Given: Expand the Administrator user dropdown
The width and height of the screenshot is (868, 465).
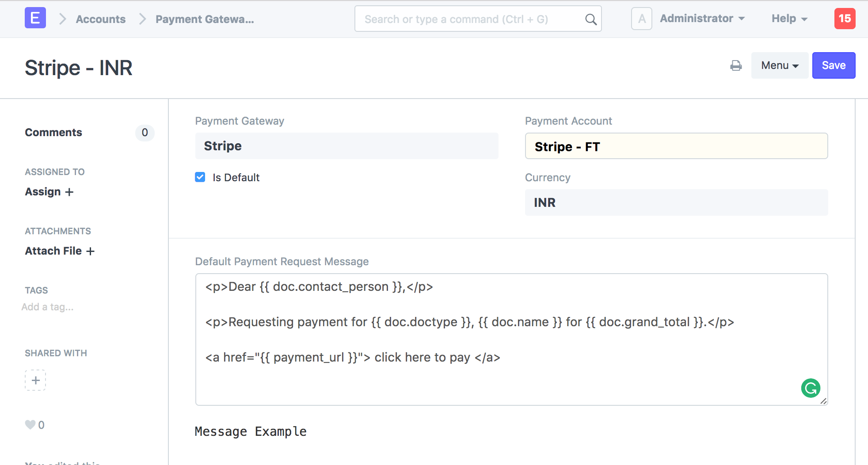Looking at the screenshot, I should pos(702,19).
